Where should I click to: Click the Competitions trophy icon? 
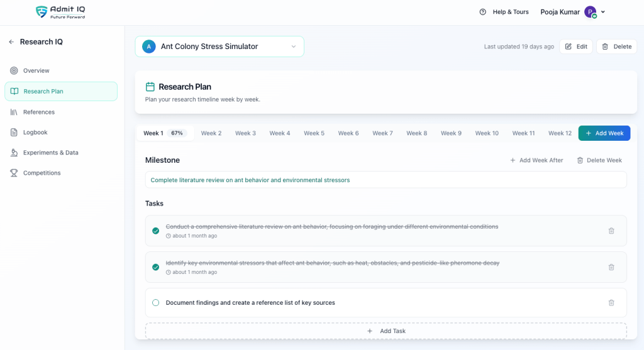pos(14,173)
